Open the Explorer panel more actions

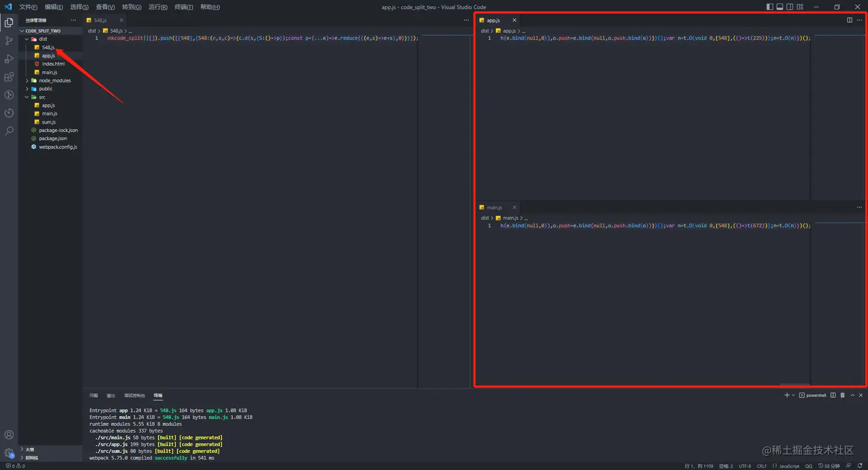(73, 20)
